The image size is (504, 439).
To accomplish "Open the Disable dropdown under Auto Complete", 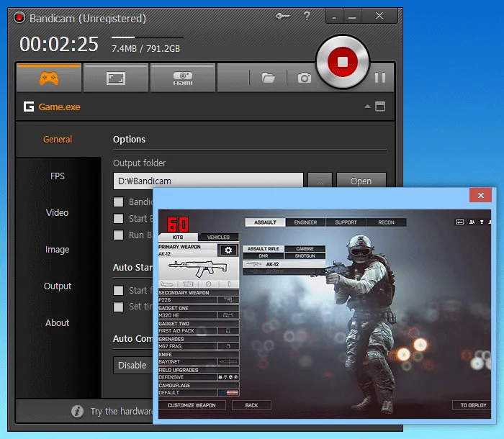I will pyautogui.click(x=132, y=365).
